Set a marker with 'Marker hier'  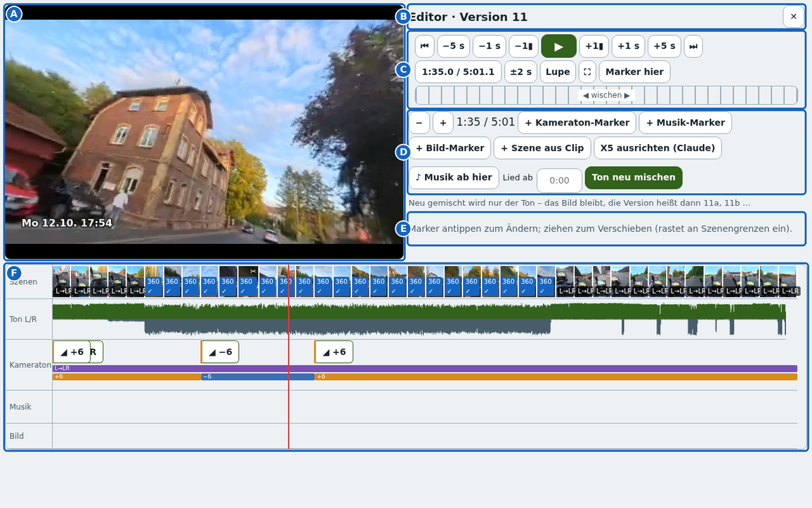[634, 72]
